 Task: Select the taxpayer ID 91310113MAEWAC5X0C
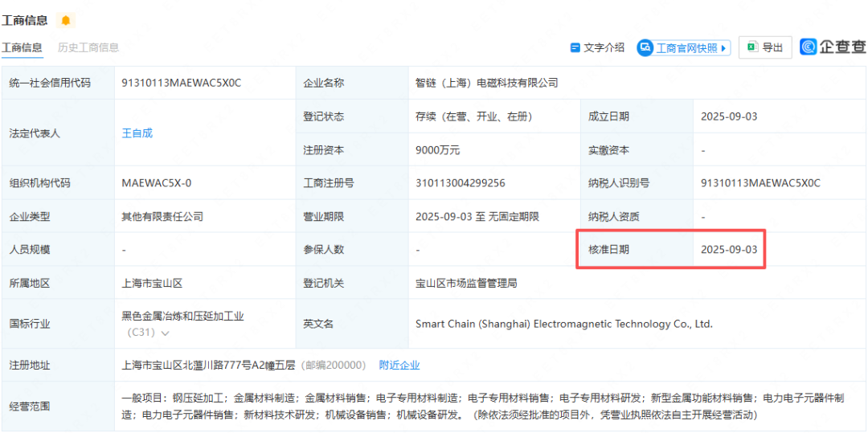(760, 183)
